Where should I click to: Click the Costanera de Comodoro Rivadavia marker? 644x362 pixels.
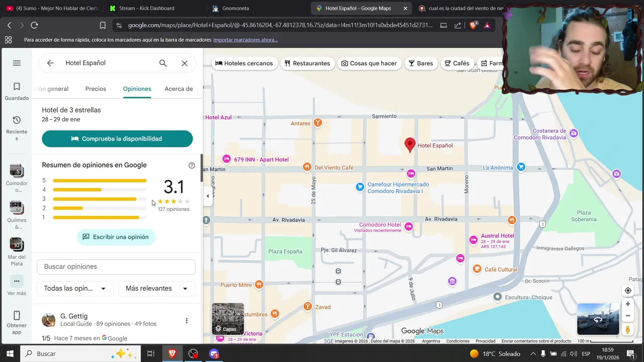point(574,133)
